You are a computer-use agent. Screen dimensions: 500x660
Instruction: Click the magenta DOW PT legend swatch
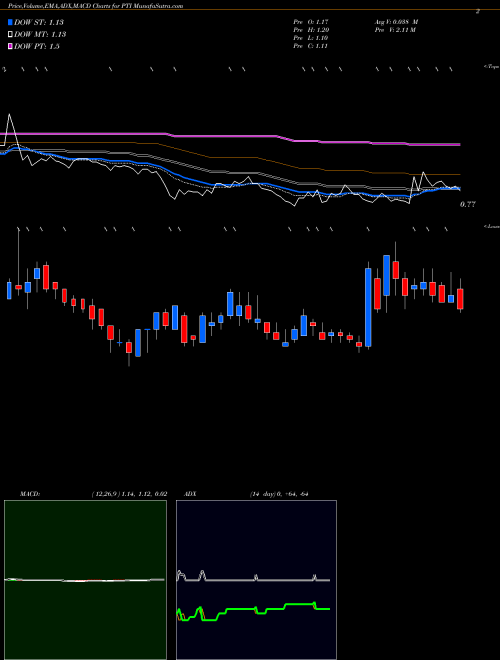coord(11,46)
